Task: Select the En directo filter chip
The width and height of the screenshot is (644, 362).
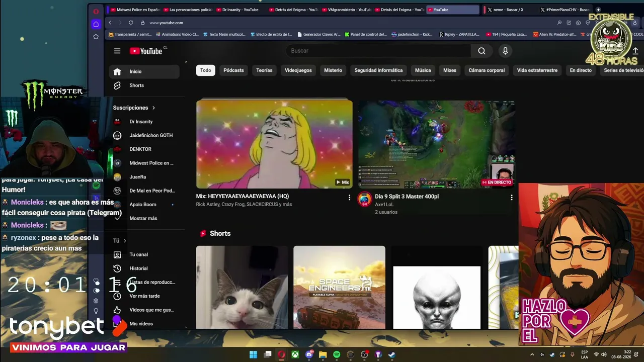Action: click(581, 70)
